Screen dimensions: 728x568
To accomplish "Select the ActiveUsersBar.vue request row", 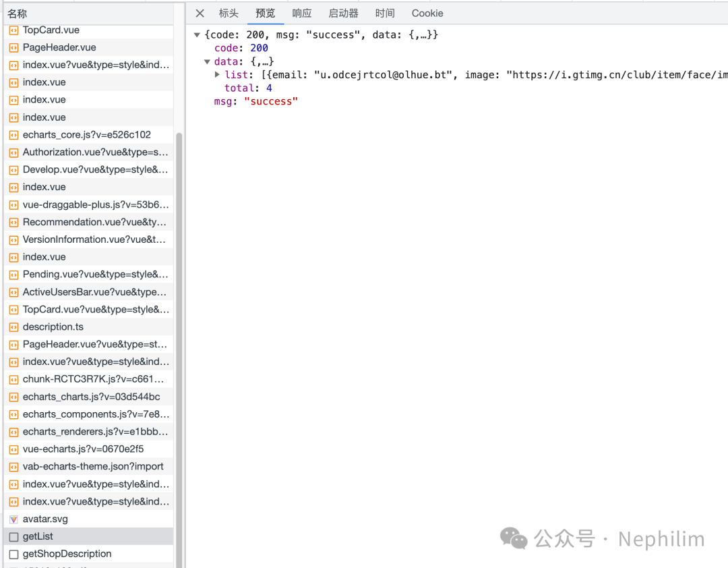I will coord(88,292).
